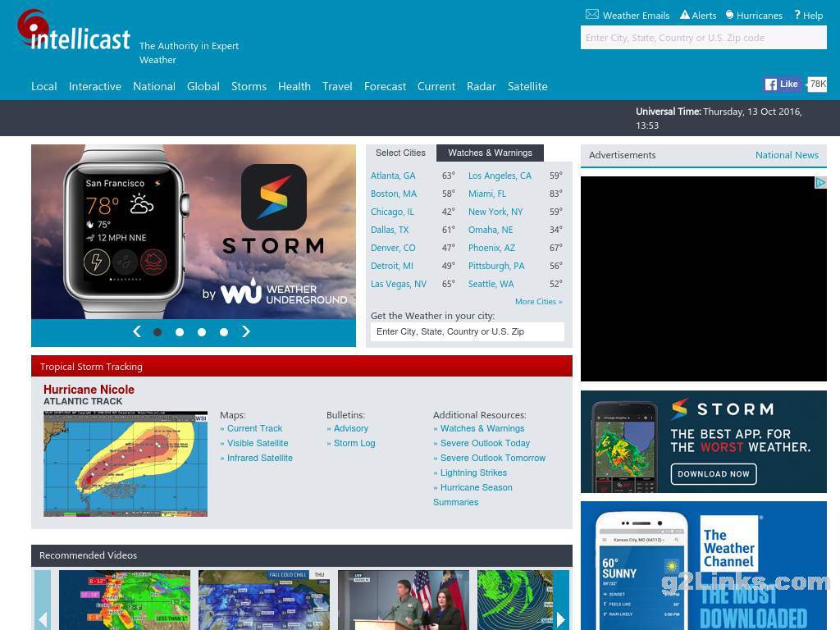Open the Current menu
The width and height of the screenshot is (840, 630).
[436, 86]
